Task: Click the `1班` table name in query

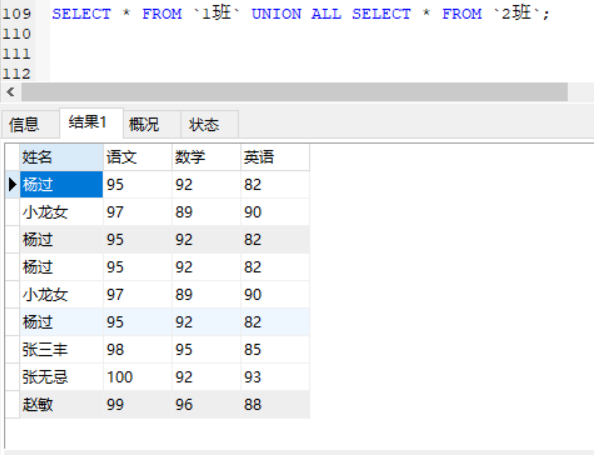Action: 216,13
